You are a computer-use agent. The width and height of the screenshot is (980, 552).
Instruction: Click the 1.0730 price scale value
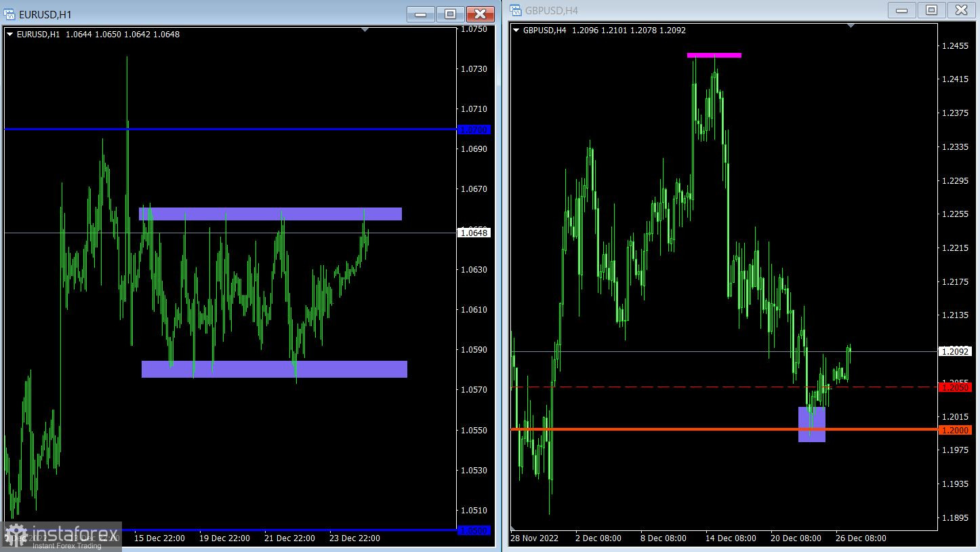tap(473, 69)
